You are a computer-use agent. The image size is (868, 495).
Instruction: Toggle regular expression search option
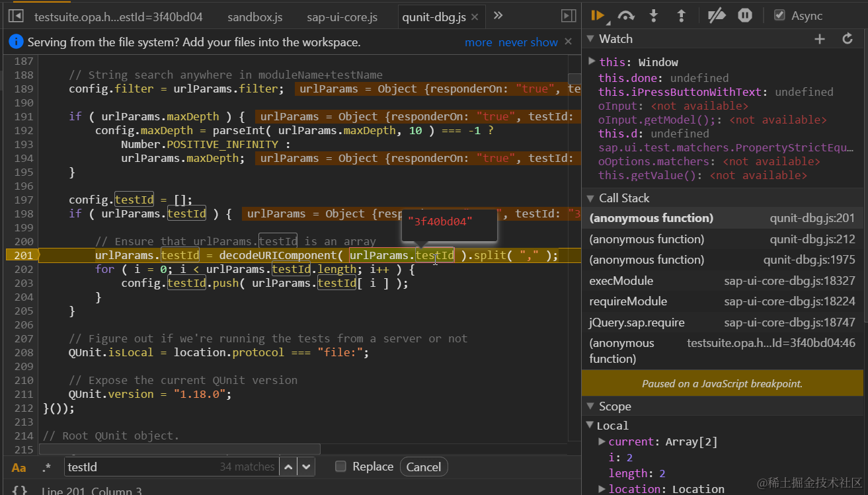[46, 467]
